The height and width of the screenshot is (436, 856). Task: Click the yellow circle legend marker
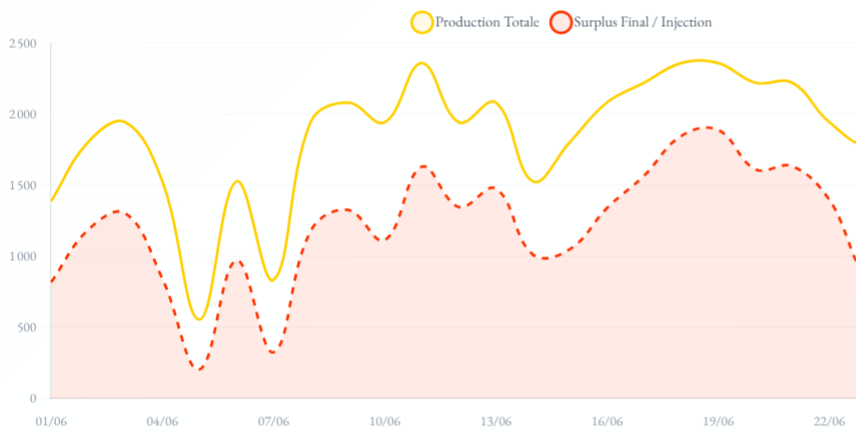pos(422,21)
